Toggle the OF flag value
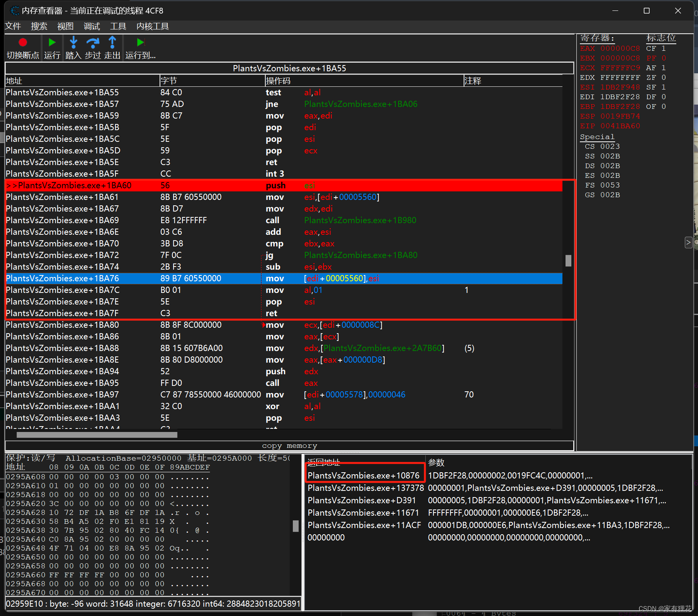The image size is (698, 616). pyautogui.click(x=664, y=107)
